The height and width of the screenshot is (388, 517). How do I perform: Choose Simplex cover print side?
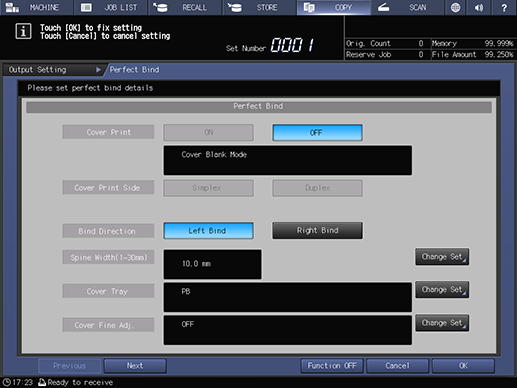[x=208, y=188]
